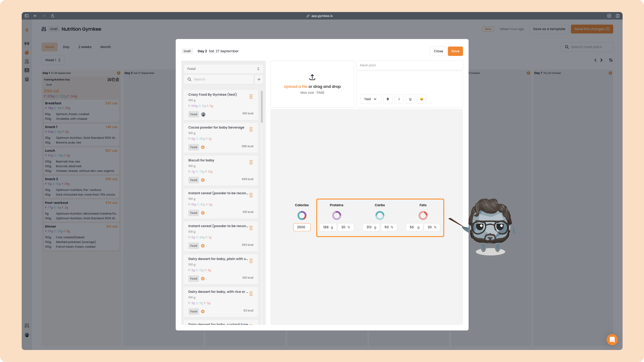Image resolution: width=644 pixels, height=362 pixels.
Task: Go back with the browser back arrow
Action: coord(35,16)
